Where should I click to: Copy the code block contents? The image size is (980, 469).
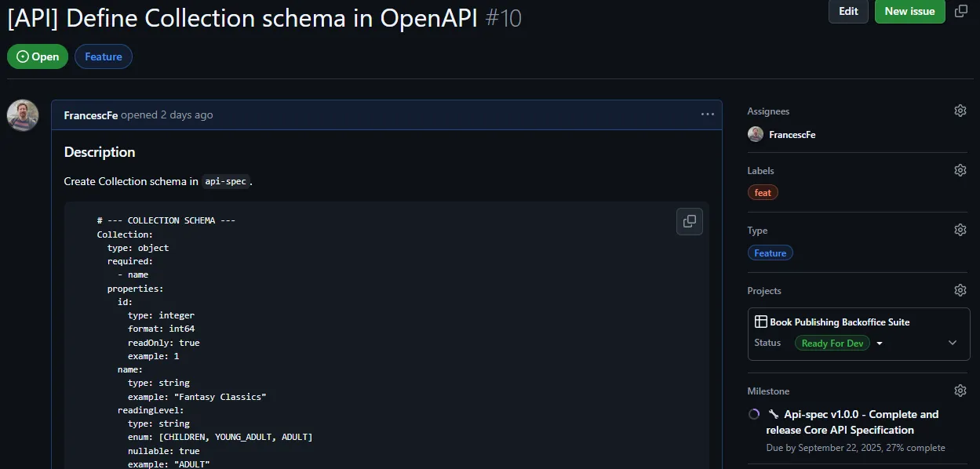point(690,221)
